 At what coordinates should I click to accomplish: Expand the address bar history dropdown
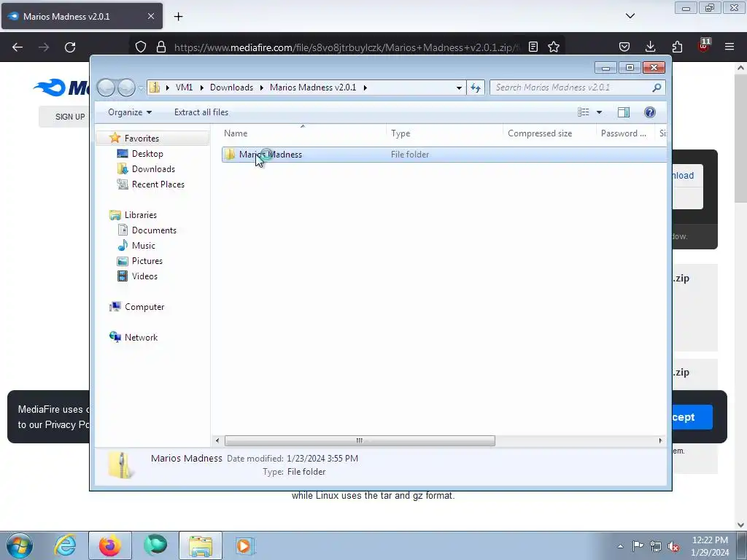click(458, 87)
